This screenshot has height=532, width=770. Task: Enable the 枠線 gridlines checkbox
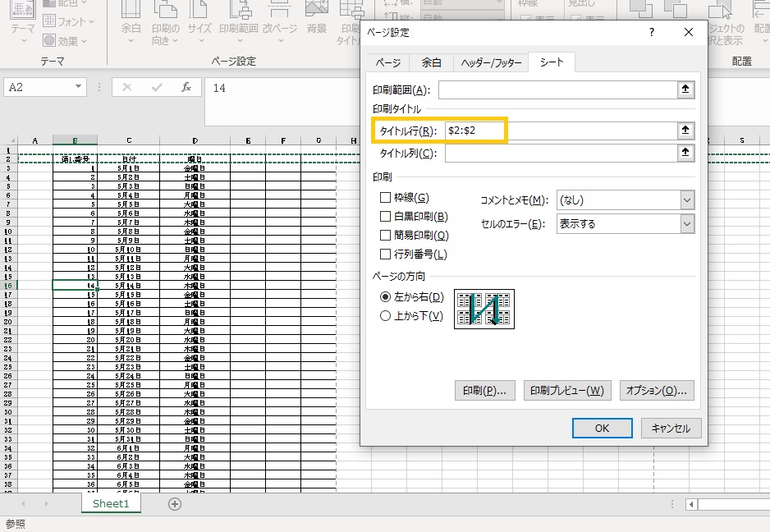[x=385, y=198]
